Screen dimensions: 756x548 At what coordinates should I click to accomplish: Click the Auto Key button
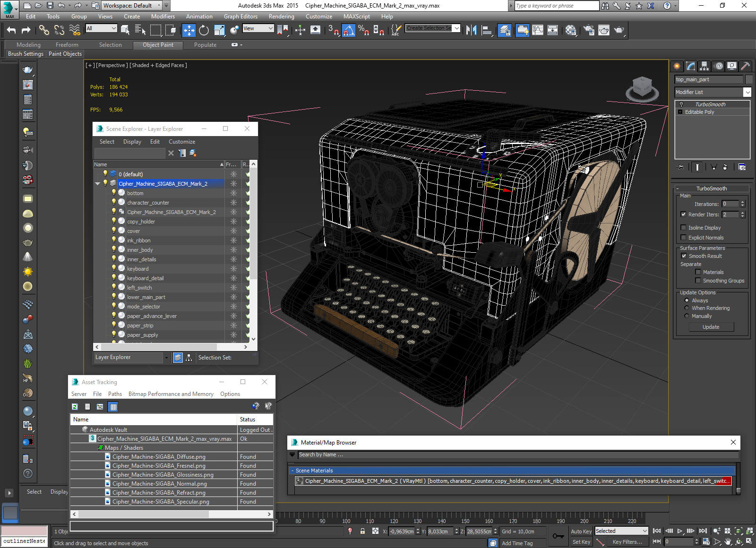coord(581,531)
